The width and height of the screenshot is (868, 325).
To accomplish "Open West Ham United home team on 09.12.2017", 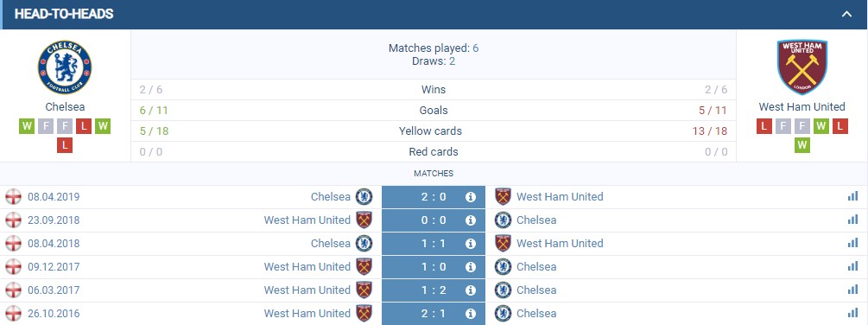I will tap(307, 267).
